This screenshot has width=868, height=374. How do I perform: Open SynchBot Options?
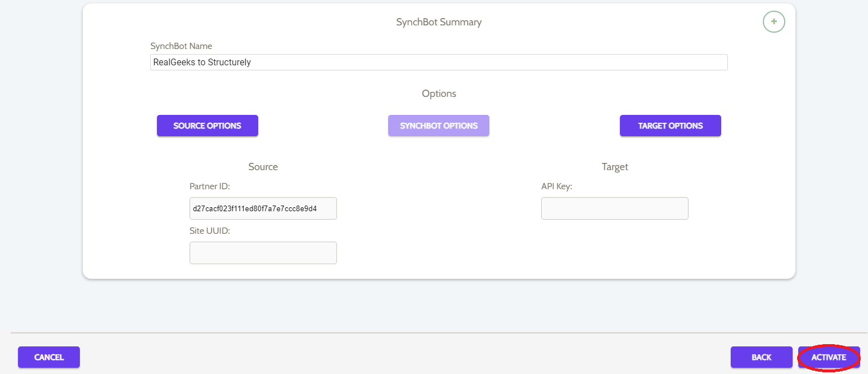tap(439, 126)
